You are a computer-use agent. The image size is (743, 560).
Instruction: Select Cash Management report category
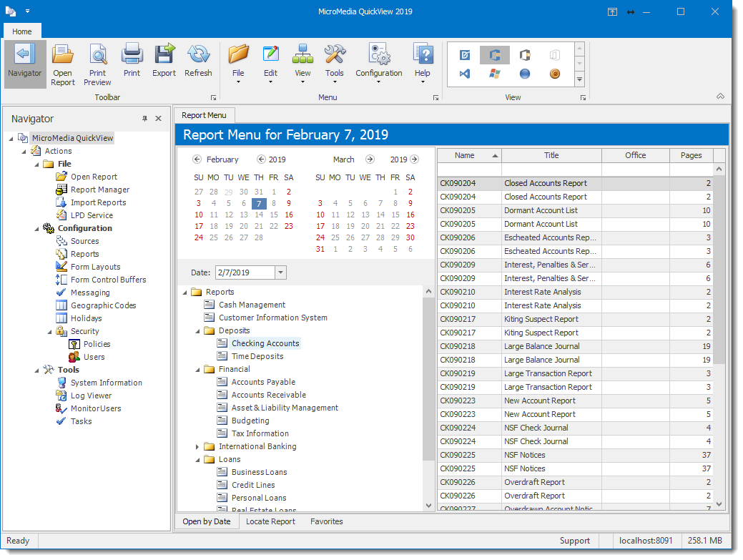coord(252,305)
